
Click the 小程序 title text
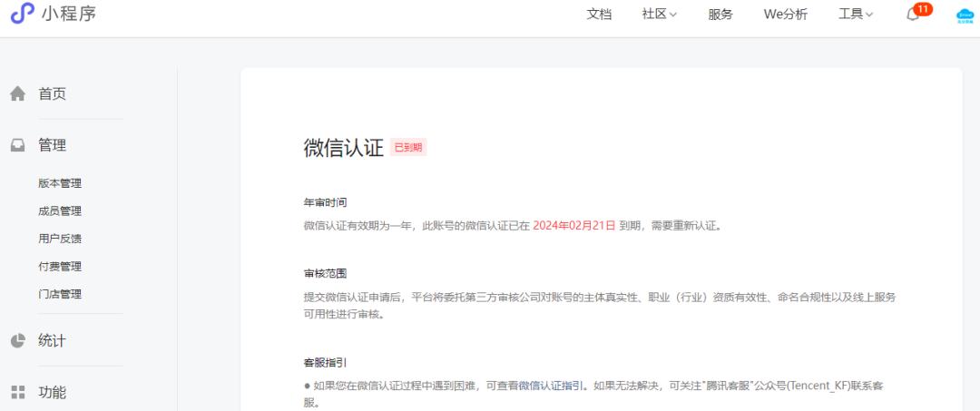[x=69, y=13]
